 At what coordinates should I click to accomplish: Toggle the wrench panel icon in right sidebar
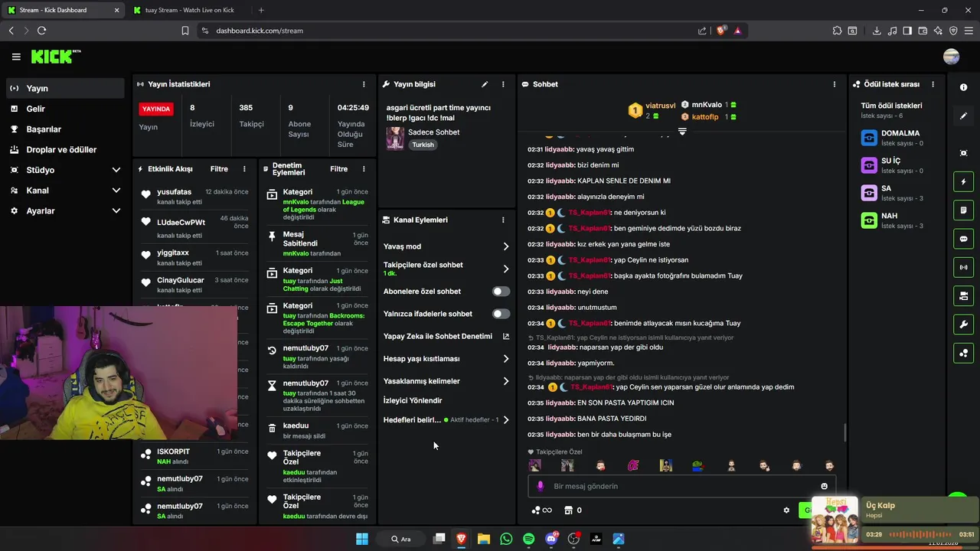click(963, 324)
